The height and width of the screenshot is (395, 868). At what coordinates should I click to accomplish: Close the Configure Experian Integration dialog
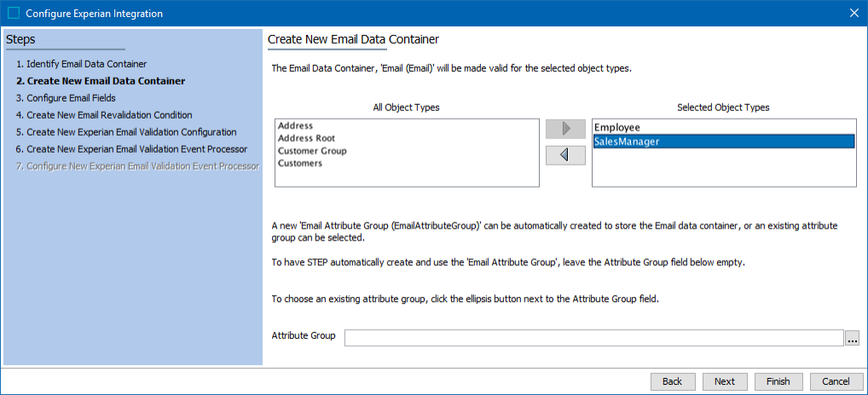click(x=854, y=13)
